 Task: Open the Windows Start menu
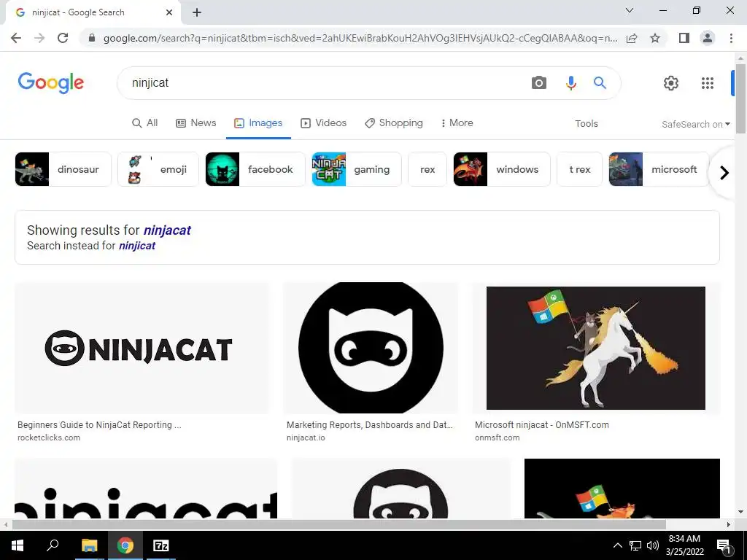pos(18,545)
